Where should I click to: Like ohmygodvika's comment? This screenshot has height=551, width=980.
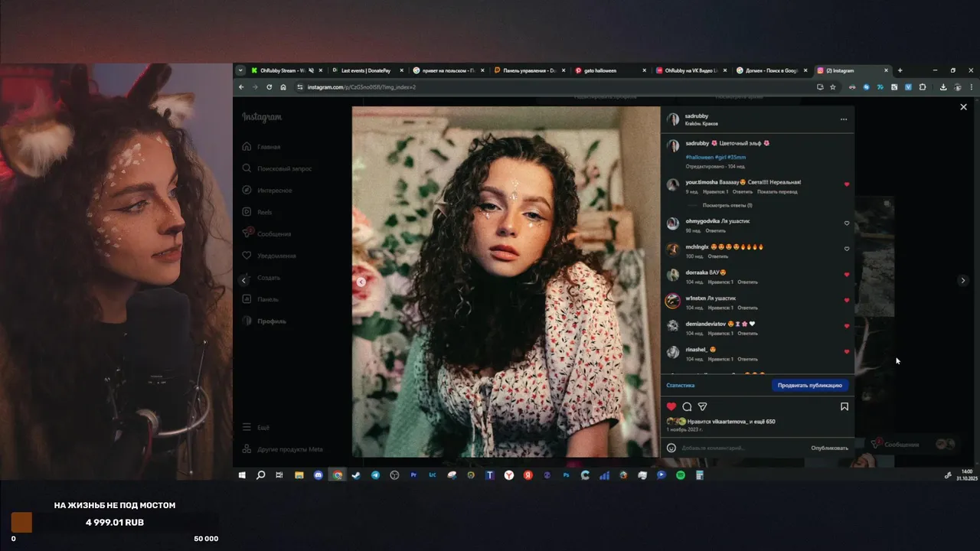click(847, 223)
